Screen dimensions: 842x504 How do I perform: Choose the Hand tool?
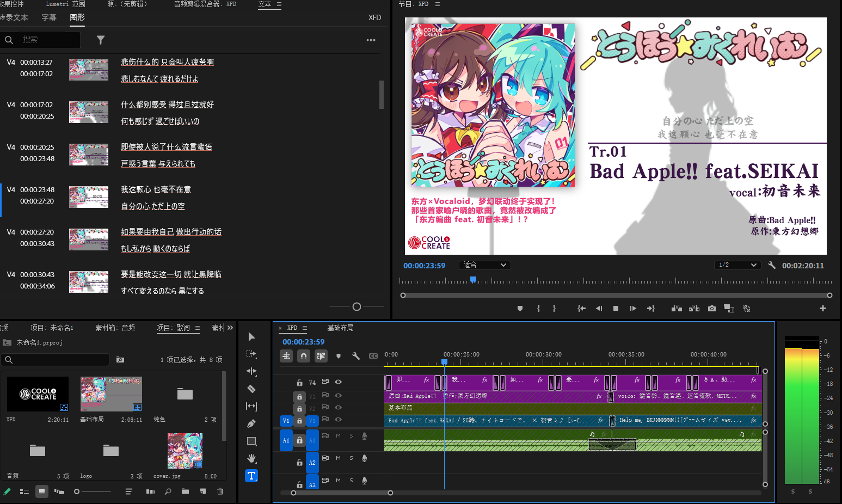[251, 458]
